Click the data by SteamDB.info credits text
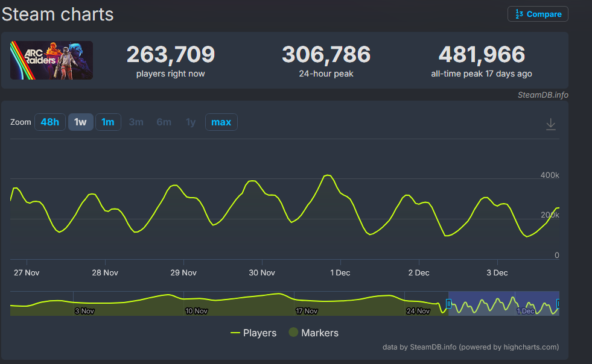 coord(471,347)
